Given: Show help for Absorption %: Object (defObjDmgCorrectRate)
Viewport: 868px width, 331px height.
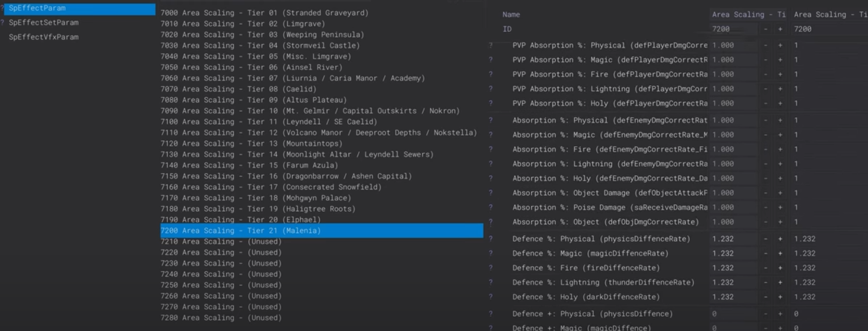Looking at the screenshot, I should pyautogui.click(x=491, y=222).
